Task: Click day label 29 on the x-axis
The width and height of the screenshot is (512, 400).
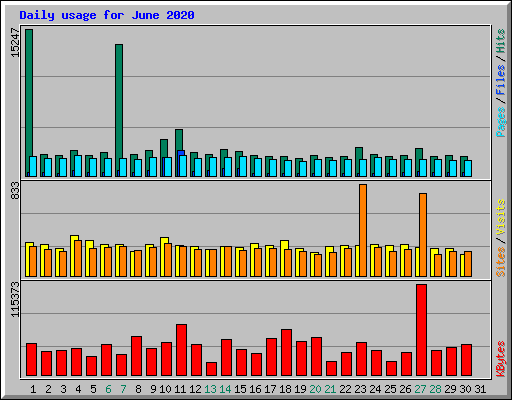Action: click(450, 389)
